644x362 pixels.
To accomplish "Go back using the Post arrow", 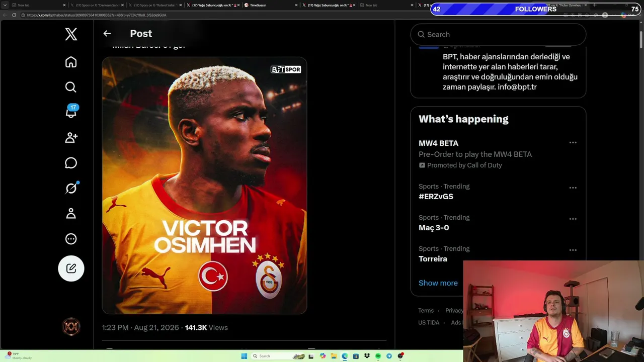I will click(107, 34).
